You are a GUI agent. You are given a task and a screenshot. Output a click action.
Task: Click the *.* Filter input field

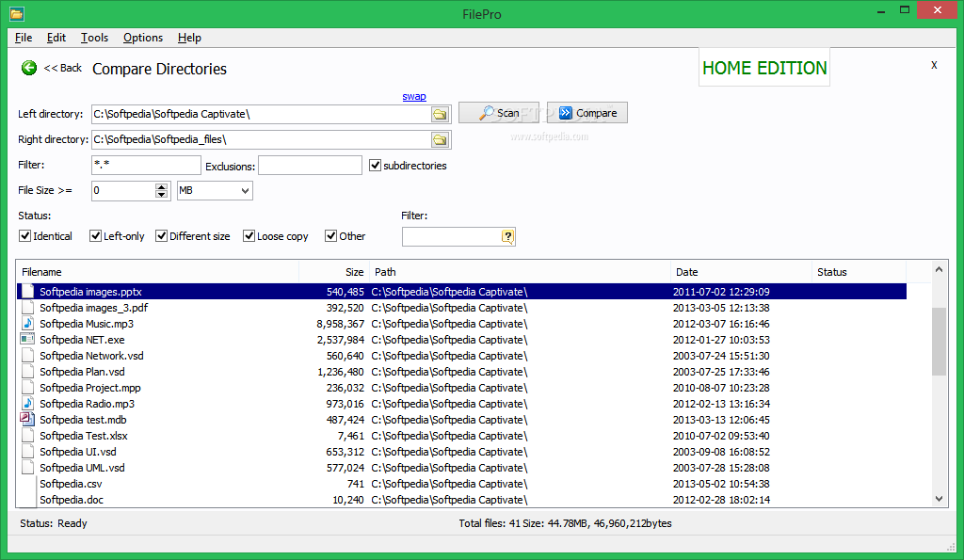coord(146,165)
